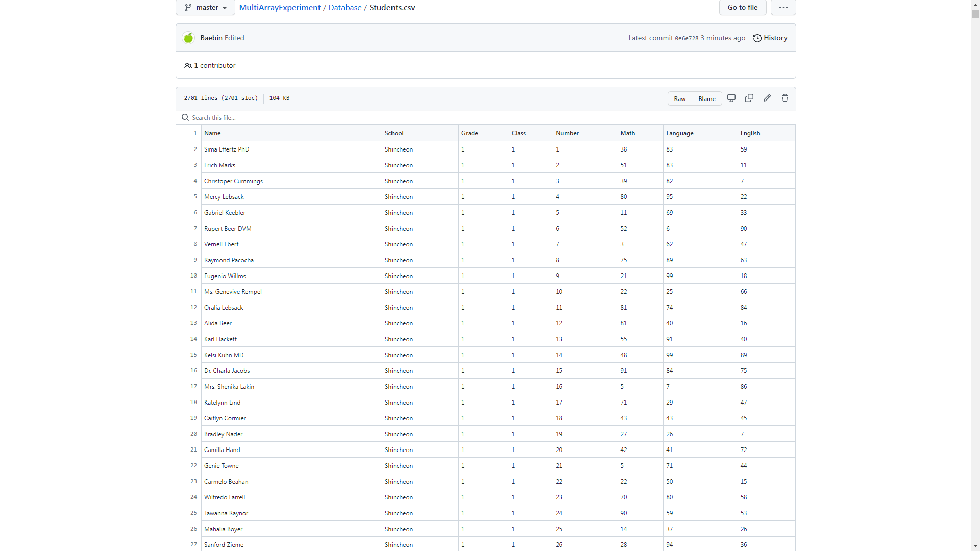Click the clock icon beside History
The height and width of the screenshot is (551, 980).
tap(757, 38)
